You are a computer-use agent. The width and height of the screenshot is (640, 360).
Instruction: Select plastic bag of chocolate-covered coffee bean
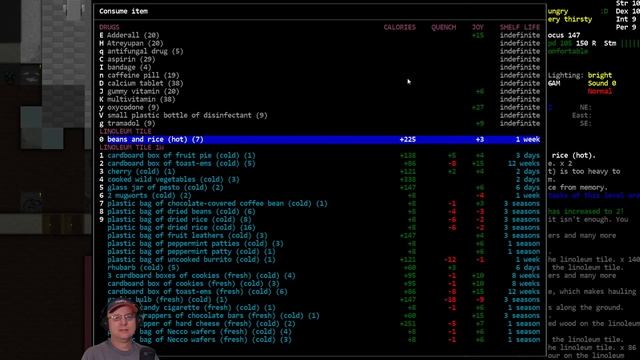(217, 203)
